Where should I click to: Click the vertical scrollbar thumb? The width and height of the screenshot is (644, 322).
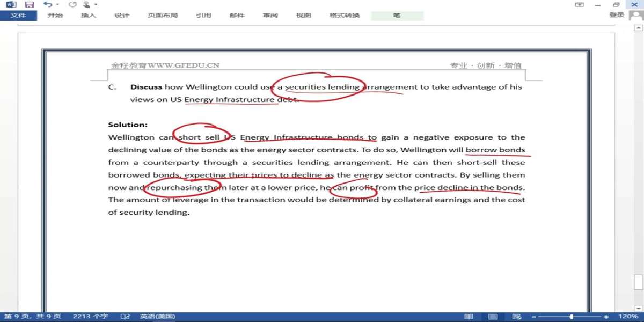click(638, 282)
